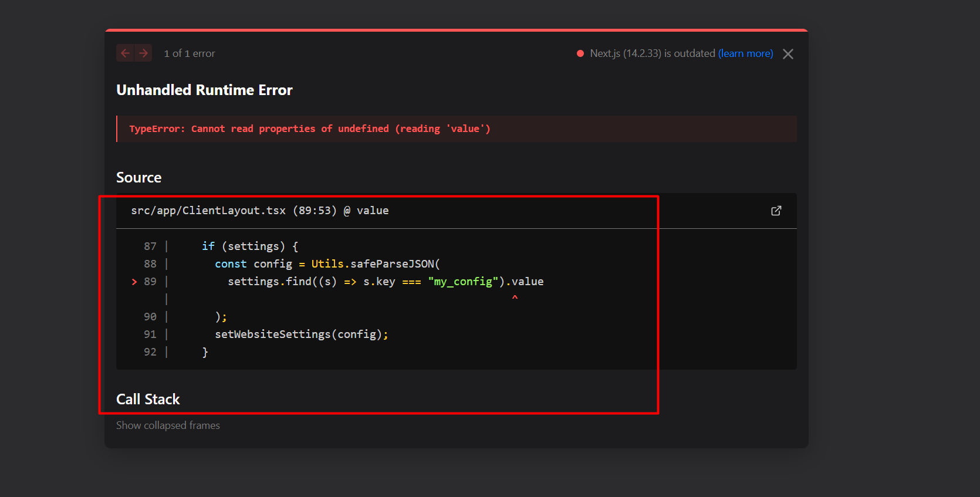Click the TypeError message banner

(309, 129)
